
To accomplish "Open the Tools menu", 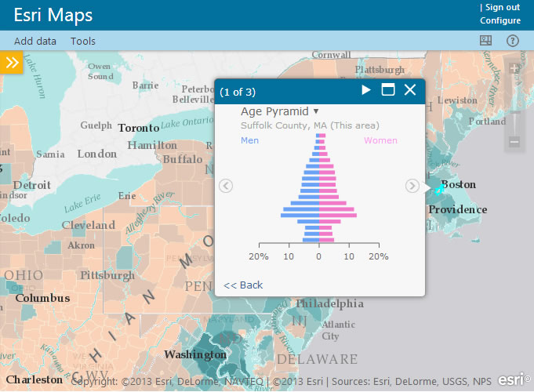I will point(83,42).
